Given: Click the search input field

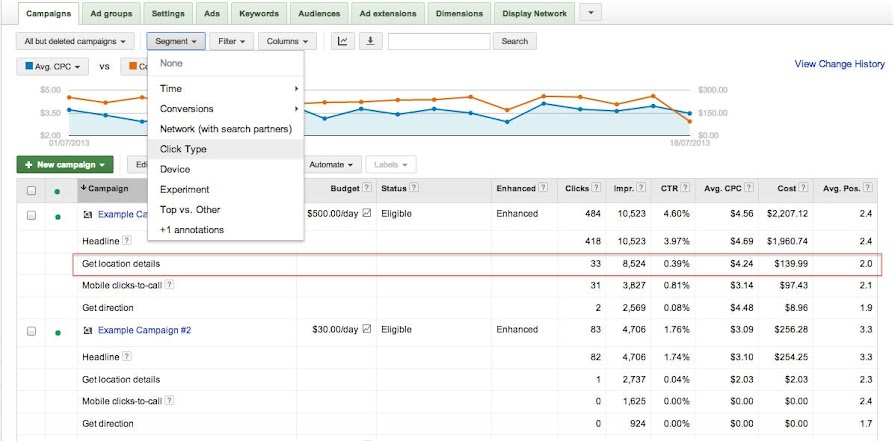Looking at the screenshot, I should point(438,41).
